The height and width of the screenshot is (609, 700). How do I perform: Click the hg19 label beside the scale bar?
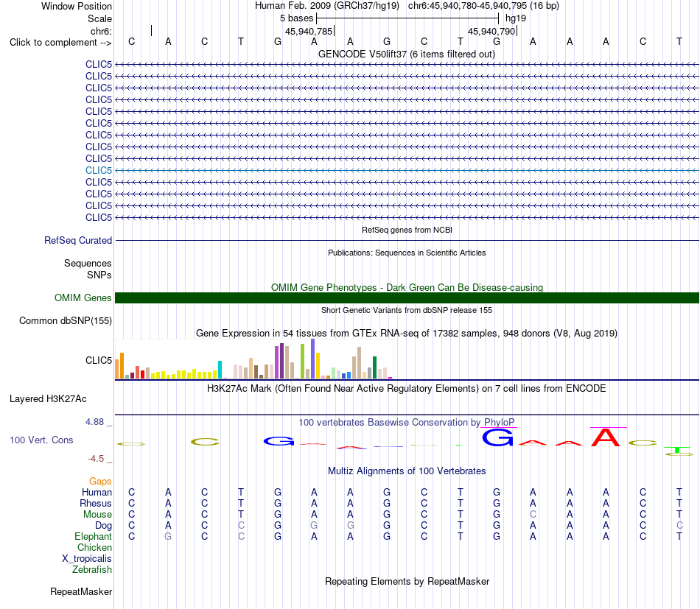click(516, 18)
